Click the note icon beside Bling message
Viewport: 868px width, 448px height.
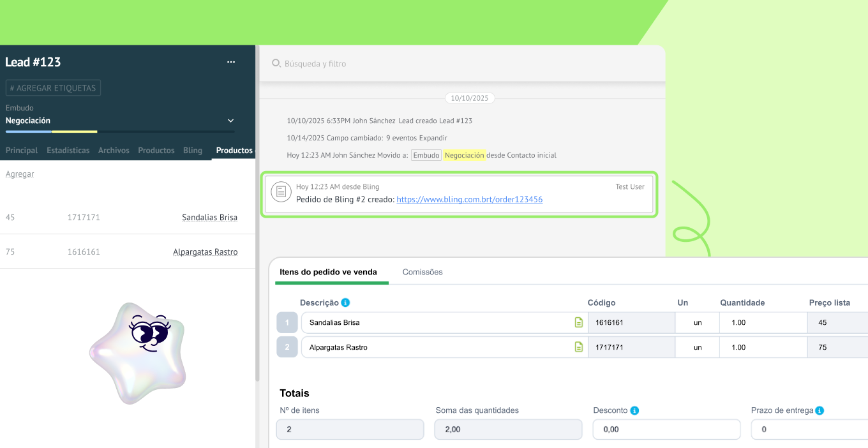click(x=280, y=192)
